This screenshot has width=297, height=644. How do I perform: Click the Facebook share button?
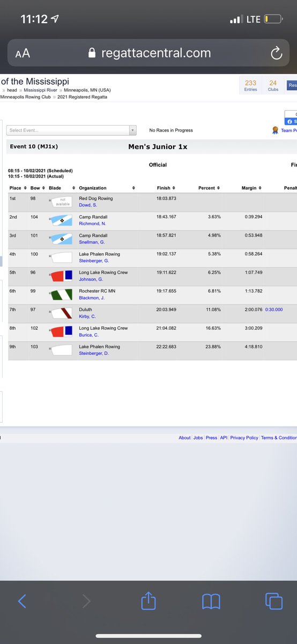coord(292,121)
